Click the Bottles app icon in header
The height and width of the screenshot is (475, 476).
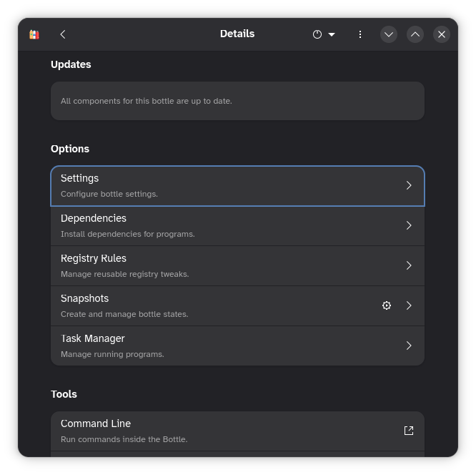[x=34, y=34]
